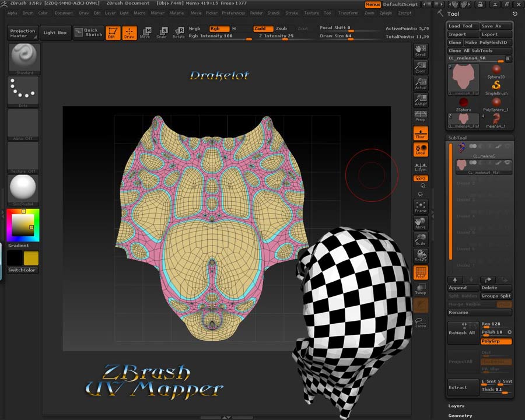The image size is (525, 420).
Task: Click the Extract button
Action: [463, 387]
